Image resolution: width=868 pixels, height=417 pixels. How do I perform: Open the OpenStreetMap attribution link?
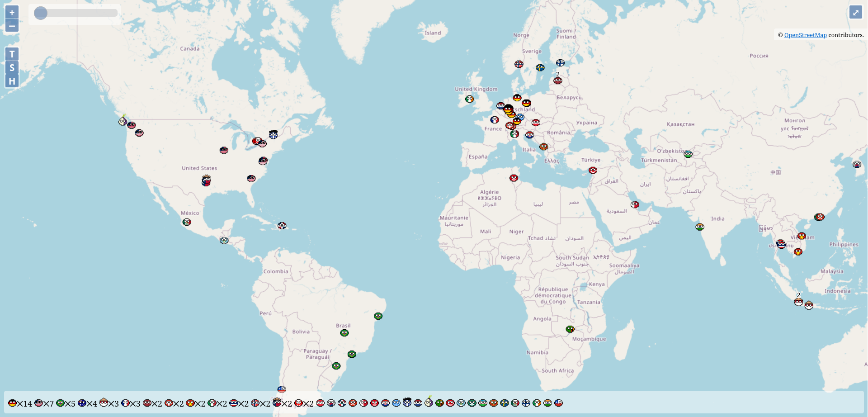[x=805, y=35]
